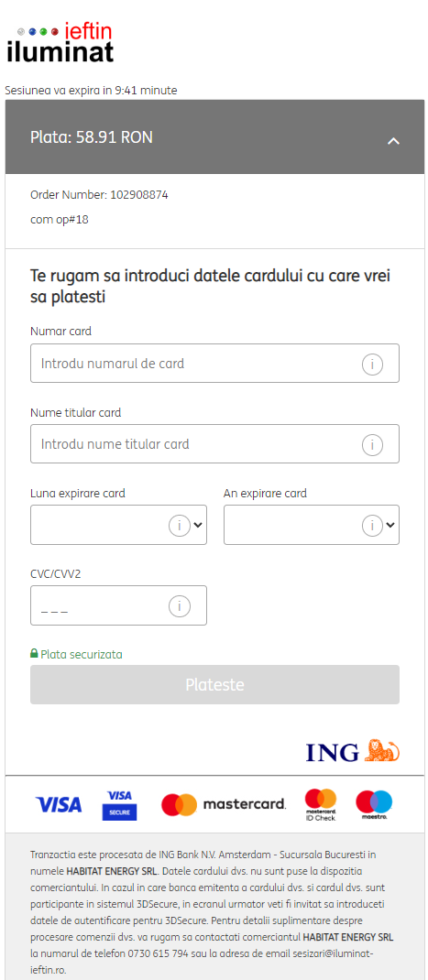
Task: Click info icon in expiry year field
Action: (x=372, y=525)
